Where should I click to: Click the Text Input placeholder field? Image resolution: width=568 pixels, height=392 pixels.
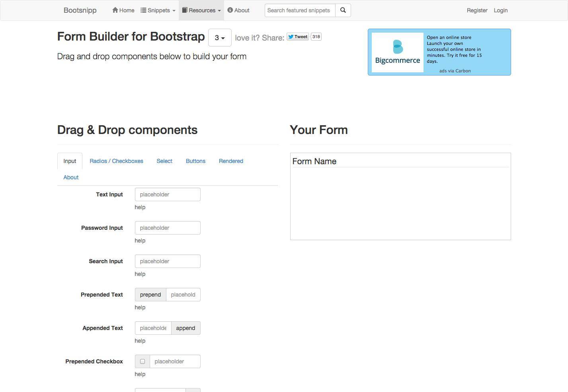pyautogui.click(x=168, y=194)
